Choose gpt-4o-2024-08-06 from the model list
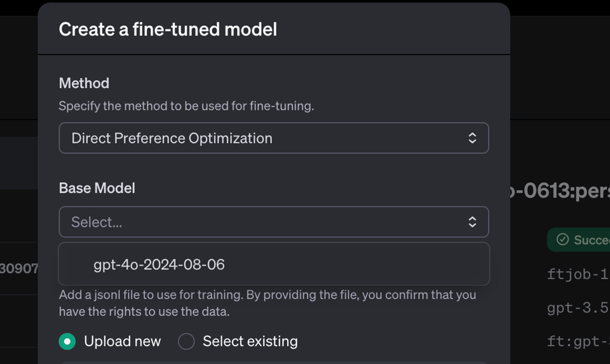The height and width of the screenshot is (364, 610). coord(159,264)
